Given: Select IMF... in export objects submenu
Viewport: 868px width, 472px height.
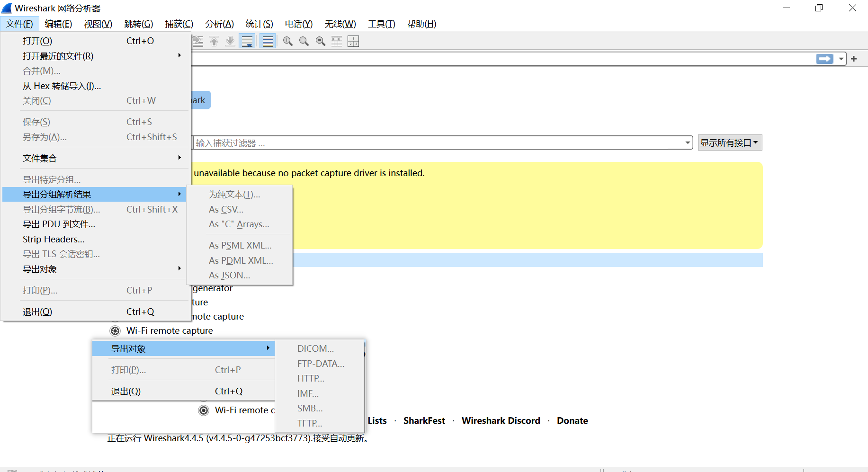Looking at the screenshot, I should click(x=320, y=393).
